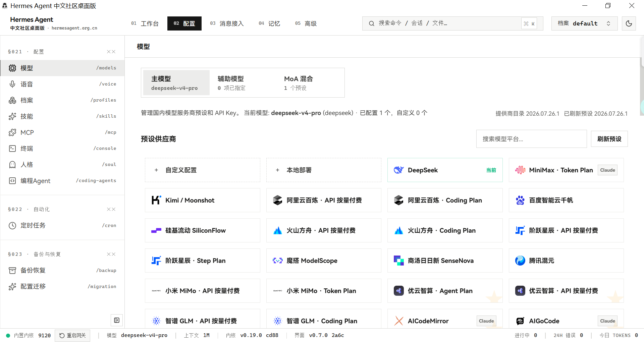Select the 主模型 tab
This screenshot has width=644, height=342.
point(176,83)
